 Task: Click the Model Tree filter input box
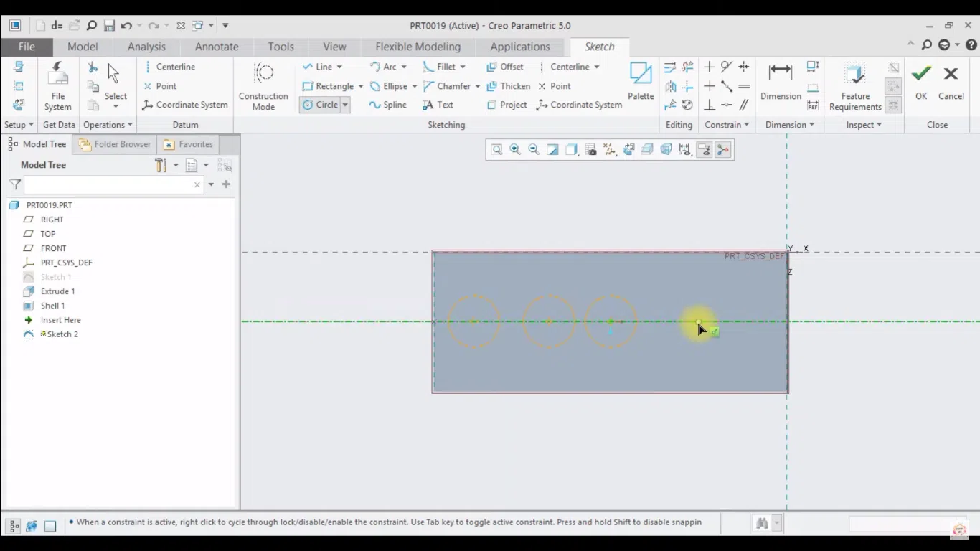point(111,184)
